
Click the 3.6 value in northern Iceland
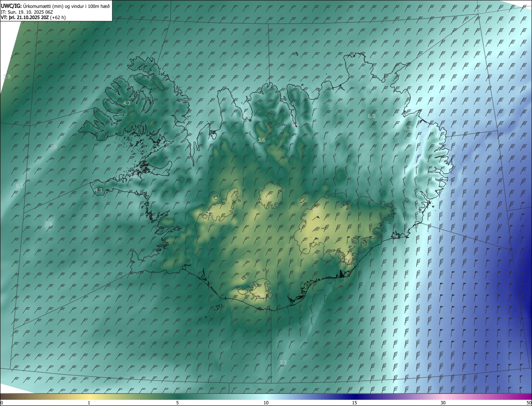(261, 140)
